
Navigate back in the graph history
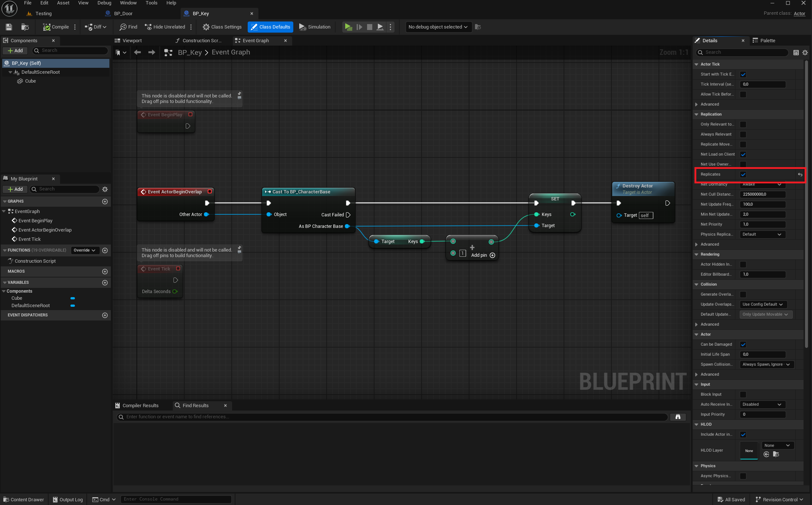[x=138, y=52]
